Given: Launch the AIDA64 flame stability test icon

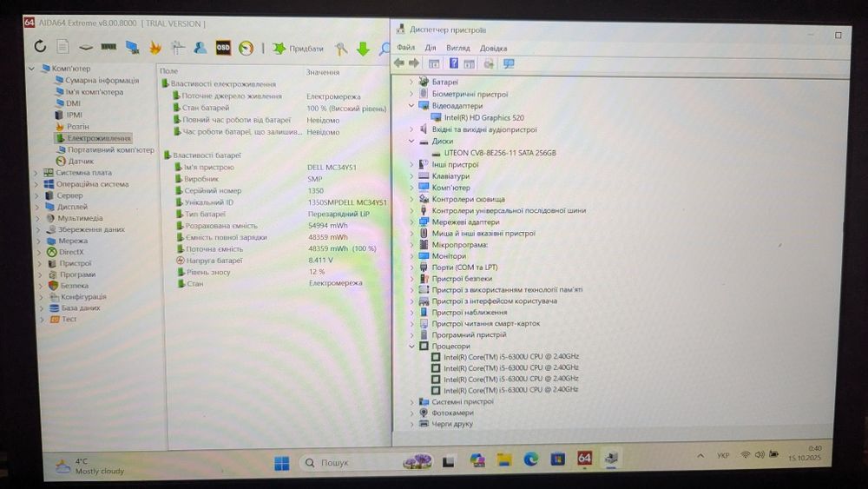Looking at the screenshot, I should pos(155,48).
